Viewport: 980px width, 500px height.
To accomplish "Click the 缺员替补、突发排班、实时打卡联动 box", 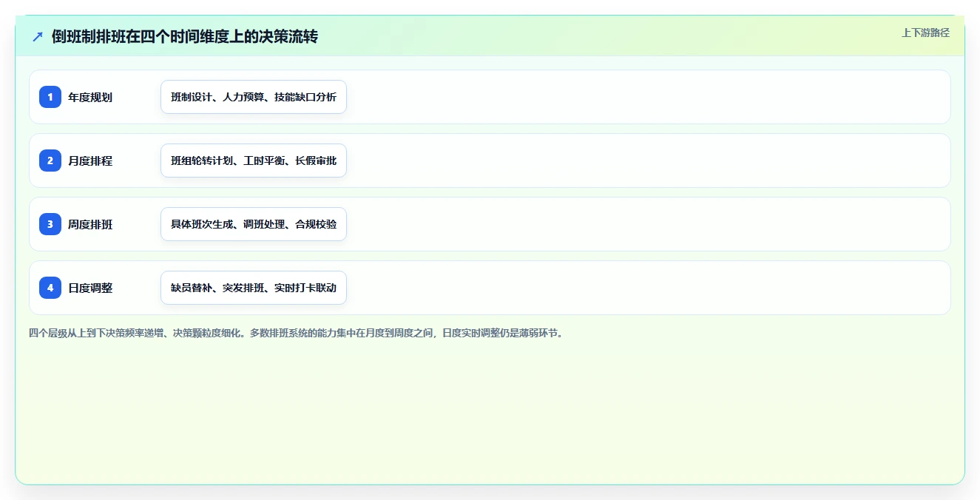I will 254,288.
